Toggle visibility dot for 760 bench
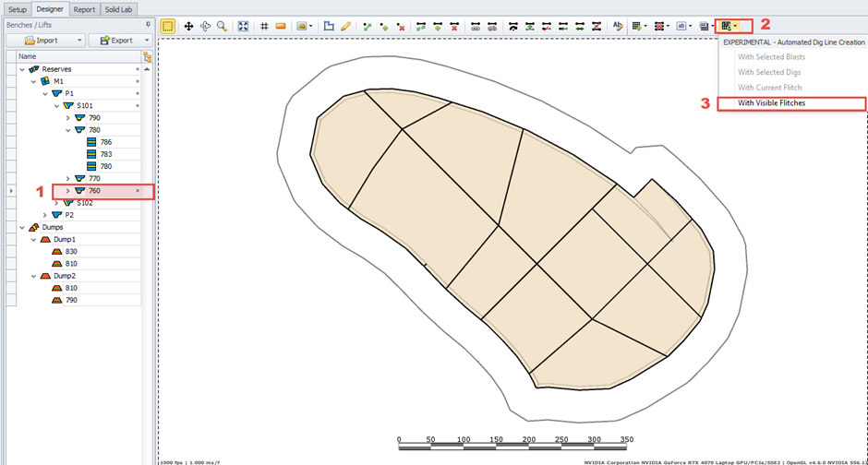Image resolution: width=868 pixels, height=465 pixels. tap(137, 191)
